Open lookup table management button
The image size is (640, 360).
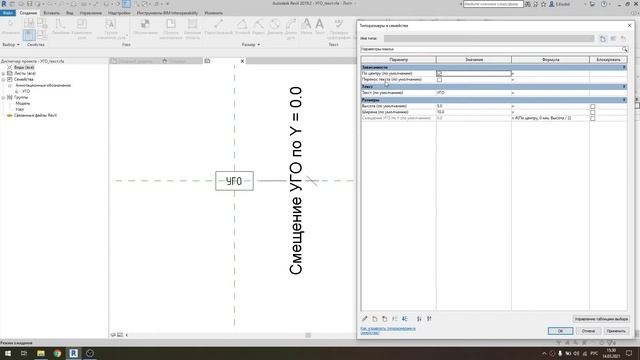tap(600, 319)
